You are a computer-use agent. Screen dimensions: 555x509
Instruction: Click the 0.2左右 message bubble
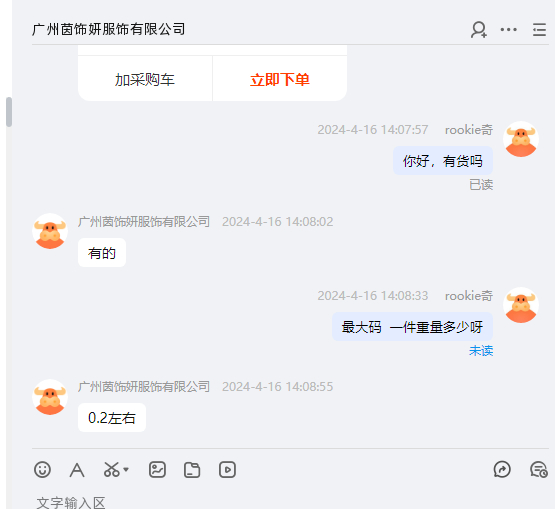point(112,418)
